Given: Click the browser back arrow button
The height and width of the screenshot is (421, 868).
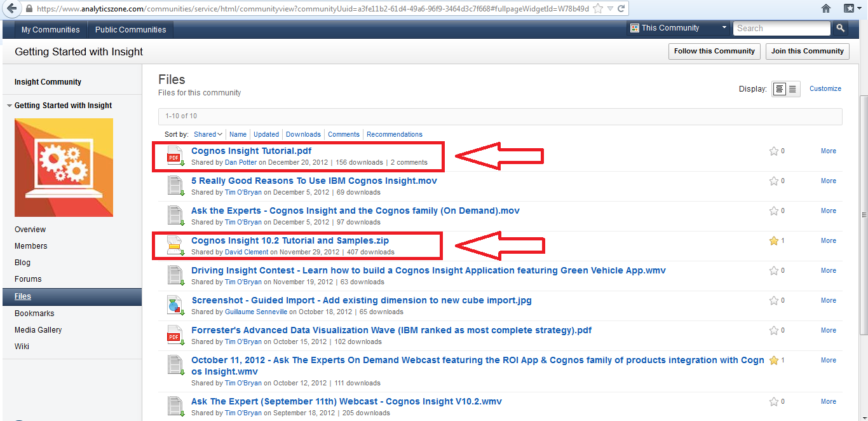Looking at the screenshot, I should click(x=11, y=9).
